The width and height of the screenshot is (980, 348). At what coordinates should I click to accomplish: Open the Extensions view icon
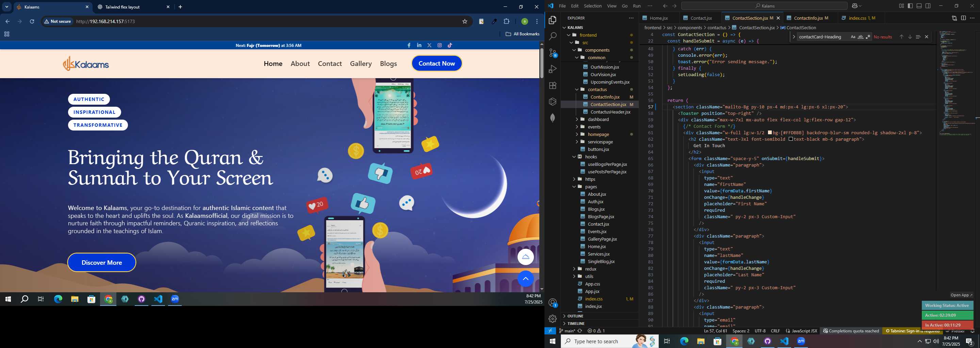pyautogui.click(x=553, y=86)
